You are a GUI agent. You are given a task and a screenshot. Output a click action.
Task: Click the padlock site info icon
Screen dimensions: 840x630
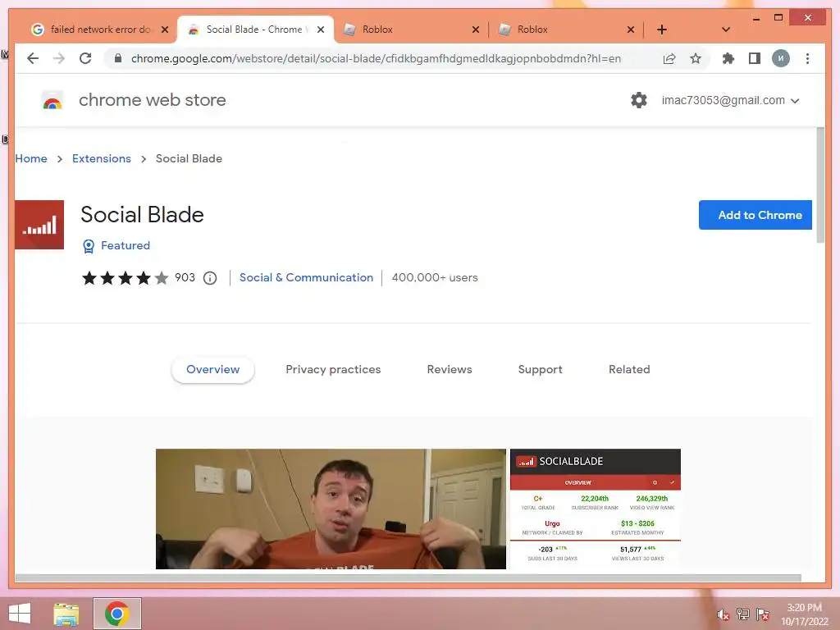click(118, 58)
